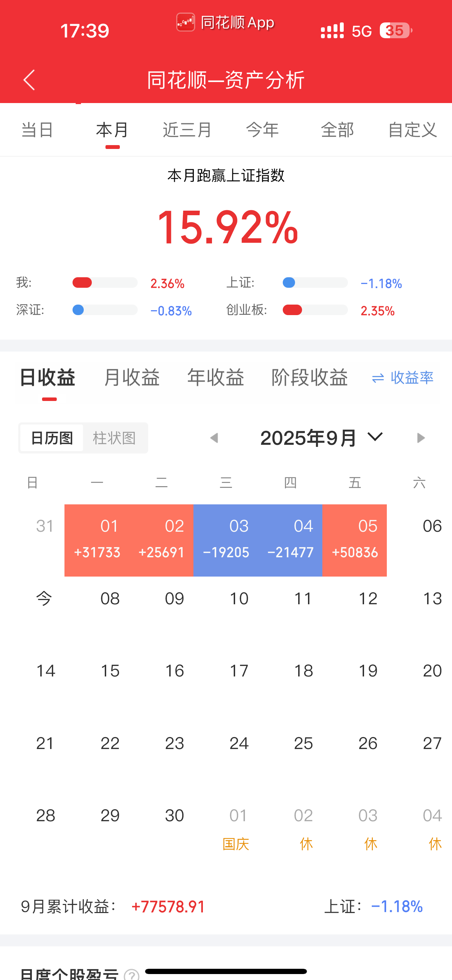Open the 年收益 tab
This screenshot has width=452, height=980.
pyautogui.click(x=216, y=378)
